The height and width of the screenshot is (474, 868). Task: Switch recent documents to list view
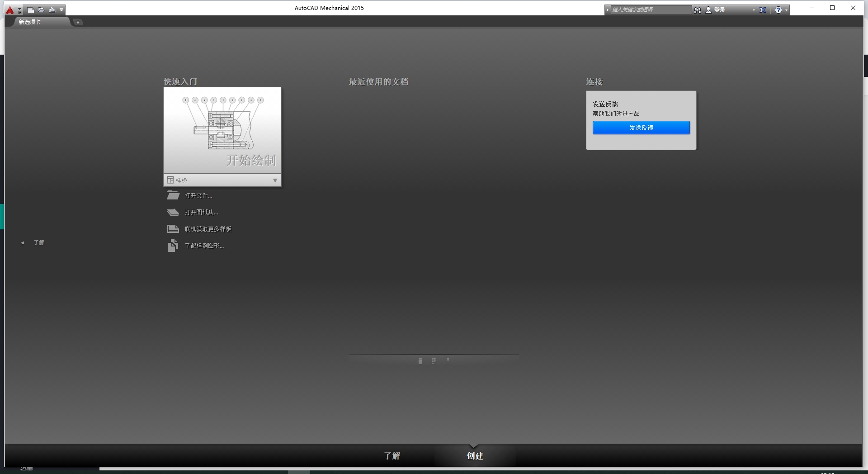click(447, 361)
